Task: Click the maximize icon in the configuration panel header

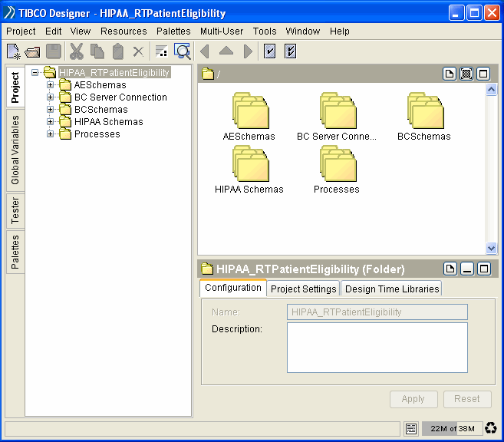Action: 484,269
